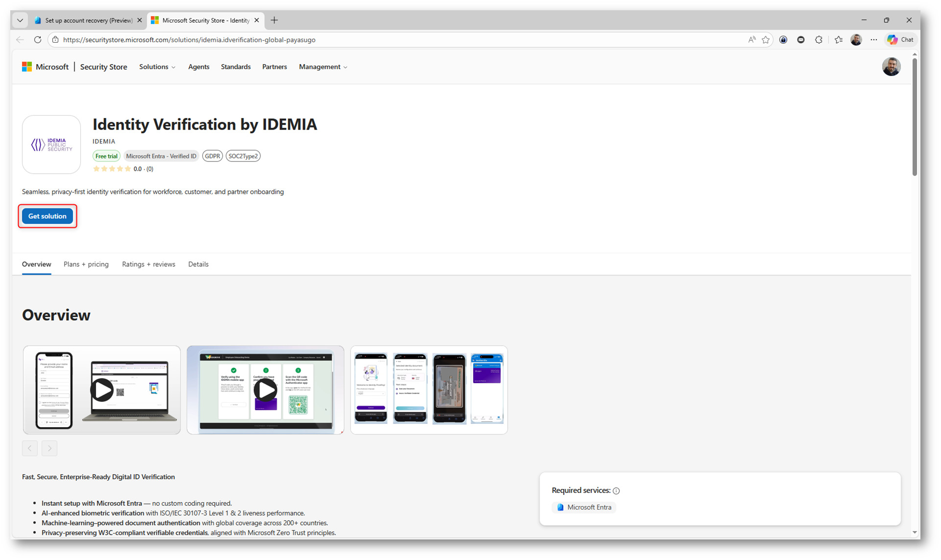Click the vertical page scrollbar
The image size is (941, 560).
click(x=915, y=117)
